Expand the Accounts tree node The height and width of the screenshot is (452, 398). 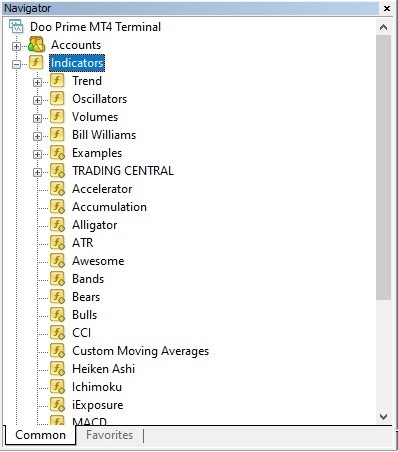coord(16,46)
